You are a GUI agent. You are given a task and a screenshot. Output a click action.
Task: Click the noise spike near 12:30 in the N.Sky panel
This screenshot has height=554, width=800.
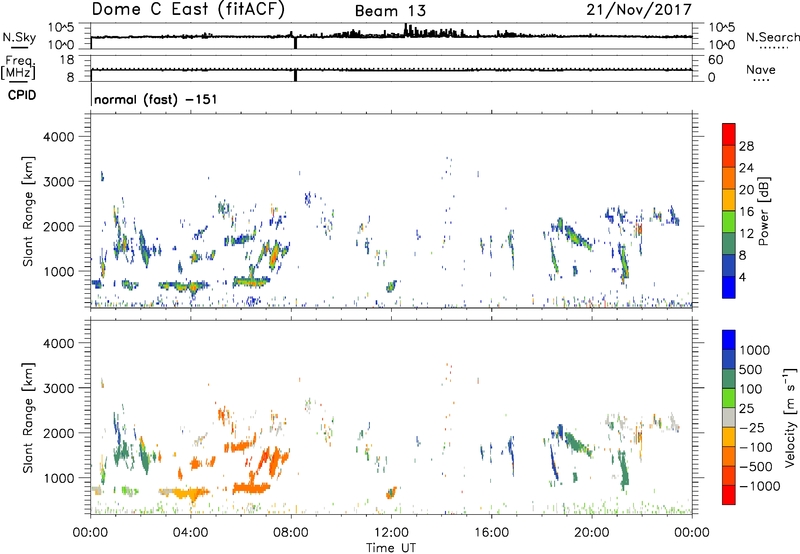pyautogui.click(x=406, y=30)
